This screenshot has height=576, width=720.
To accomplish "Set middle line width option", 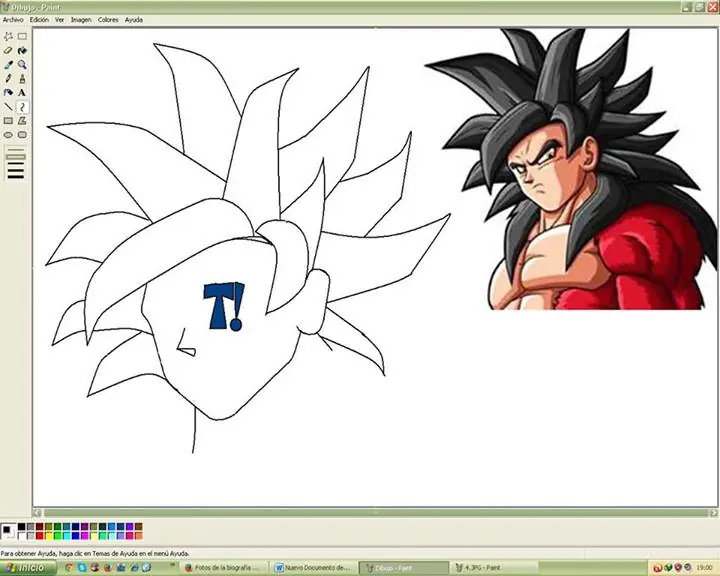I will pos(15,163).
